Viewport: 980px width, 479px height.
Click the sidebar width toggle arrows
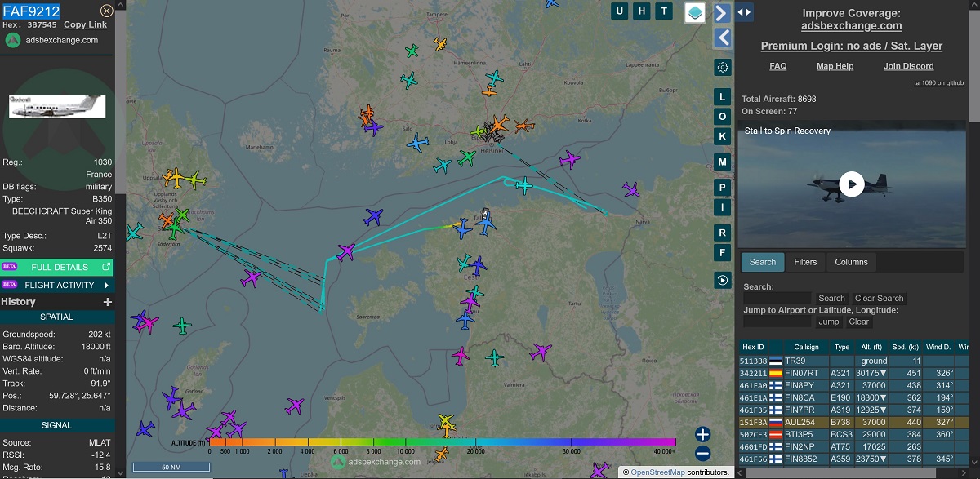click(x=744, y=11)
